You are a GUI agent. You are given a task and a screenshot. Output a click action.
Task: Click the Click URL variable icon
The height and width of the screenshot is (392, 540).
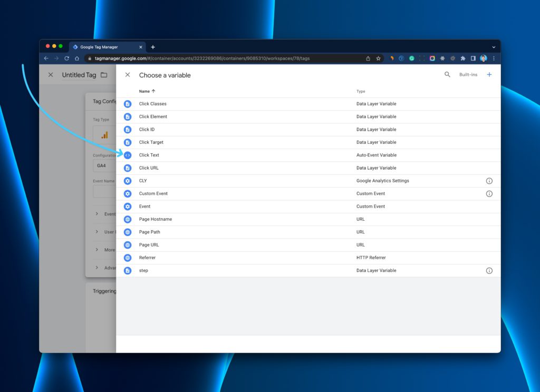click(128, 168)
